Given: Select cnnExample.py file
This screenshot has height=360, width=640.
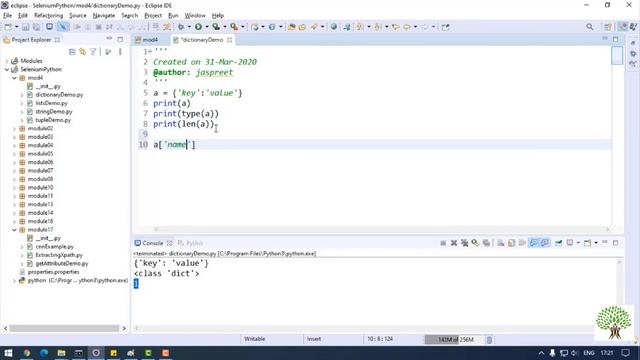Looking at the screenshot, I should (x=54, y=247).
